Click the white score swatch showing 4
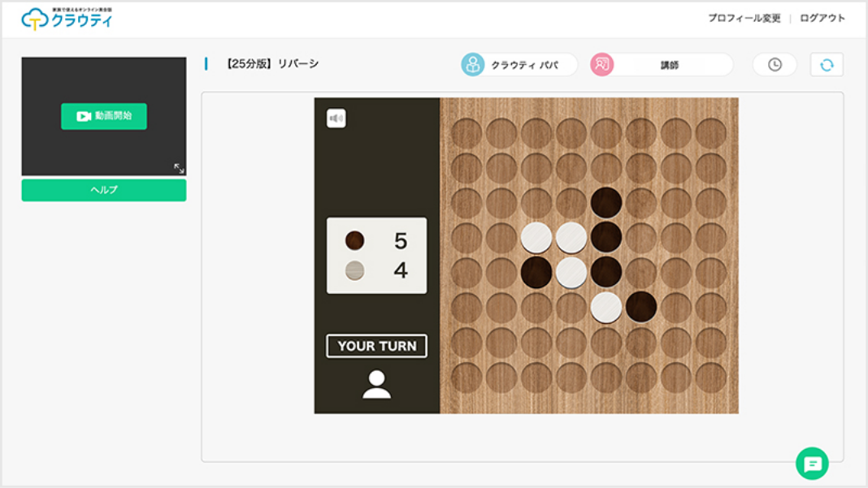This screenshot has width=868, height=488. pyautogui.click(x=354, y=270)
